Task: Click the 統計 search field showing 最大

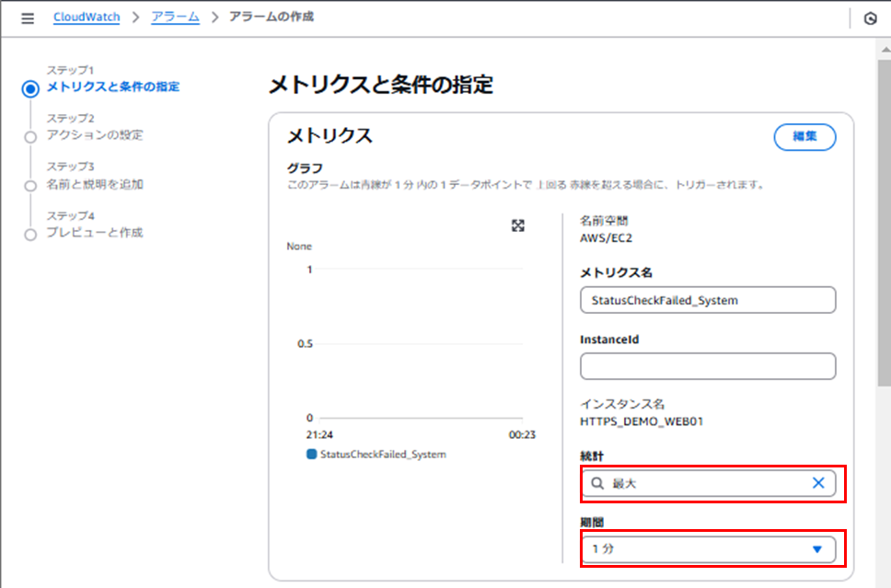Action: point(708,483)
